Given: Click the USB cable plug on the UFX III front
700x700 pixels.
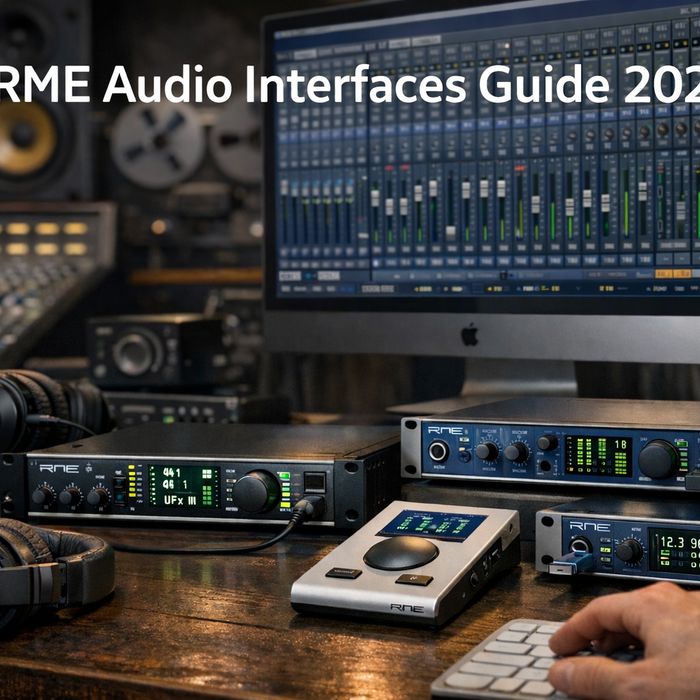Looking at the screenshot, I should 308,508.
